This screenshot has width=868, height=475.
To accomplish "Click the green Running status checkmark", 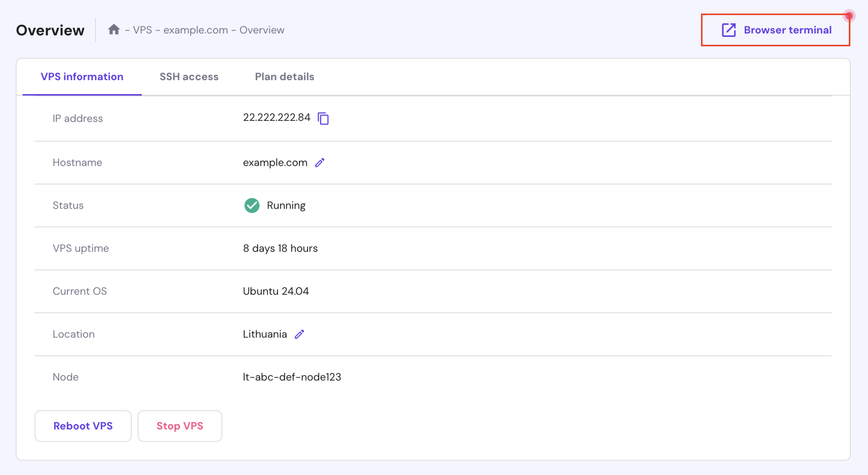I will (x=252, y=205).
